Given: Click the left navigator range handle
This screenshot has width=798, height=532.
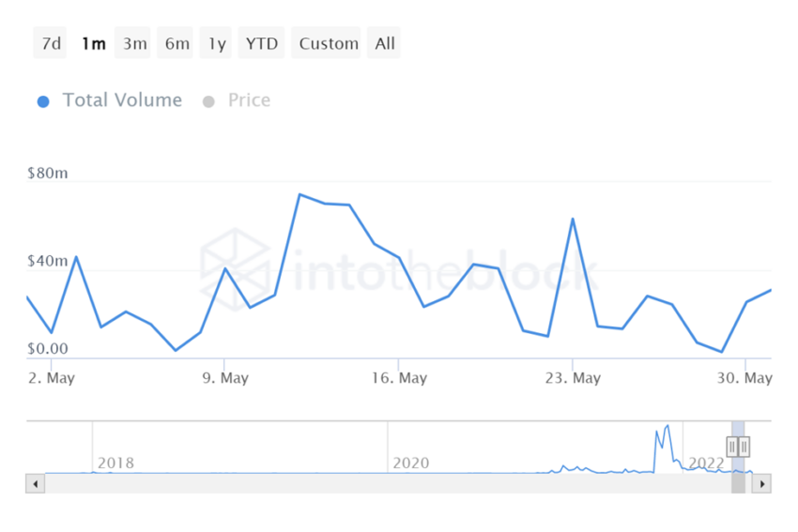Looking at the screenshot, I should (x=732, y=447).
